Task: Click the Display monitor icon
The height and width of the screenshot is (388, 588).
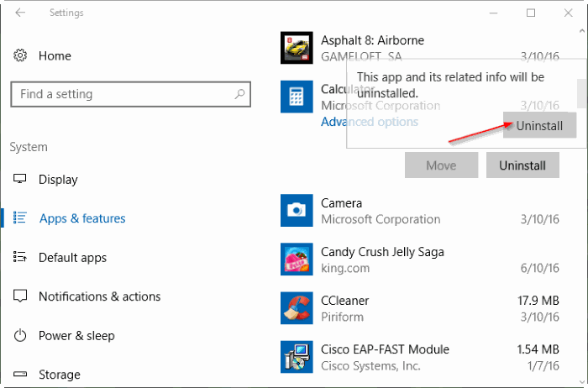Action: pos(20,179)
